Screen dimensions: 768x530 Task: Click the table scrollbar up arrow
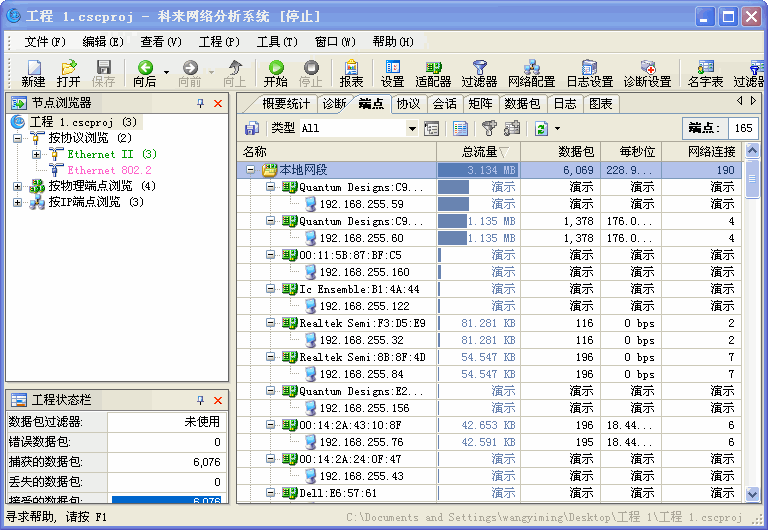click(752, 151)
